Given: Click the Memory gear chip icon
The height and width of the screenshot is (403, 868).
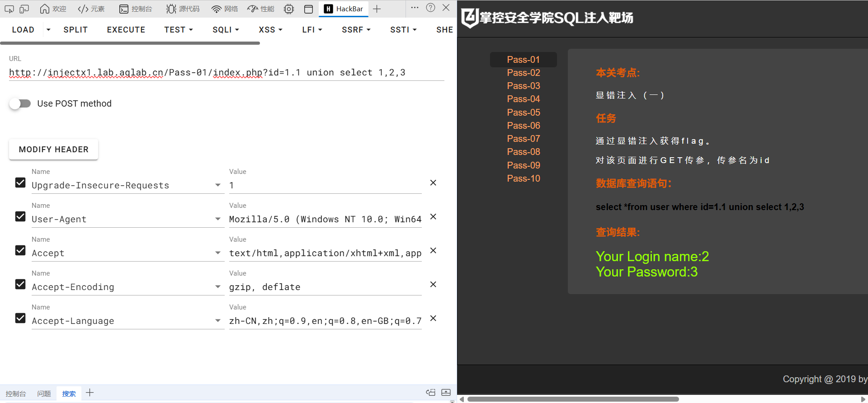Looking at the screenshot, I should (x=289, y=9).
